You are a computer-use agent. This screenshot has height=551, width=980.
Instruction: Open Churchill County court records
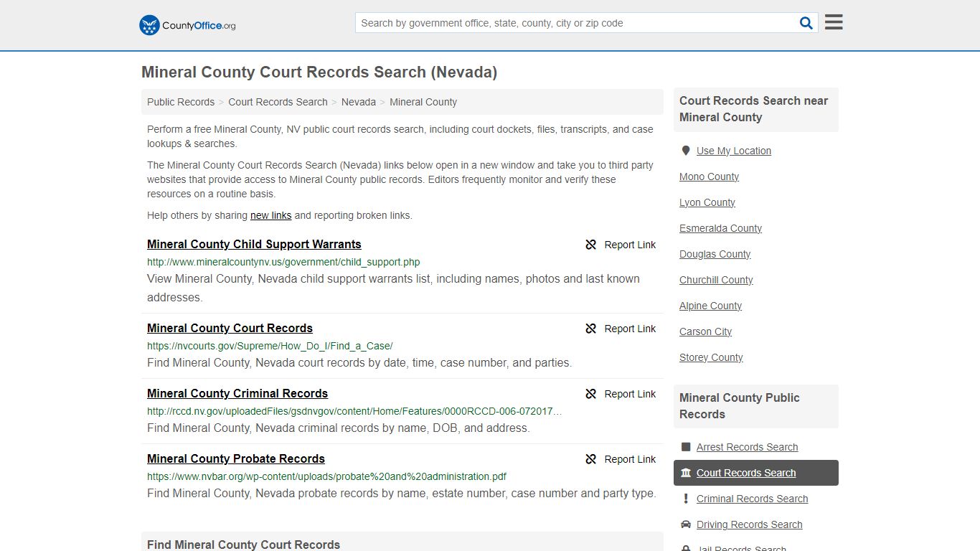716,280
